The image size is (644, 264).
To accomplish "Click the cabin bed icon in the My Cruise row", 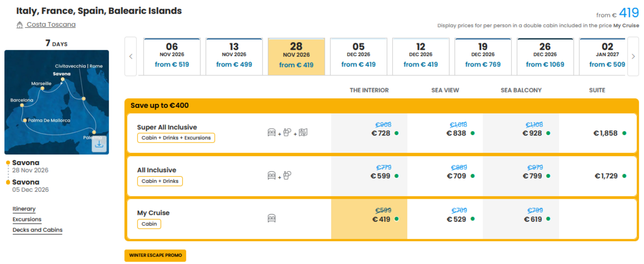I will pyautogui.click(x=272, y=218).
